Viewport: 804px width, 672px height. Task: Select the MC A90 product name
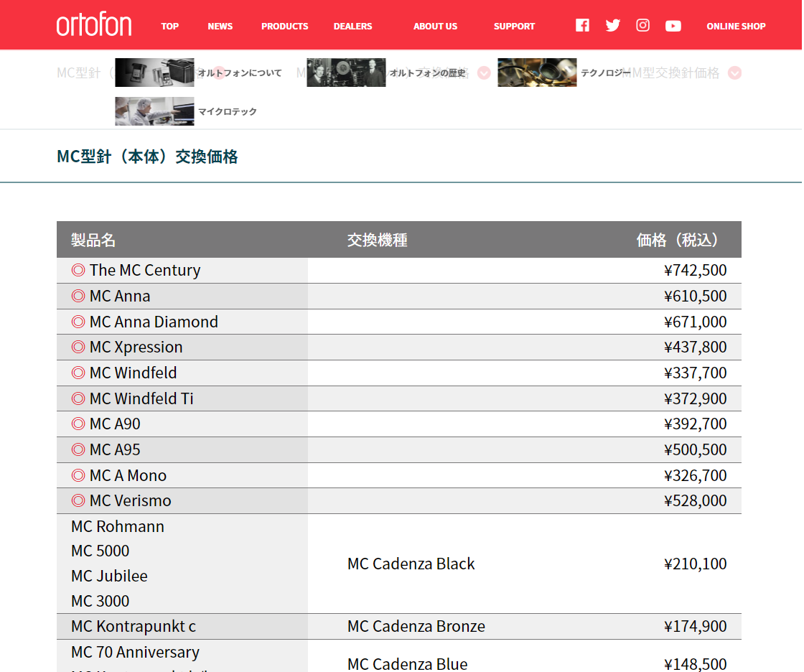(x=114, y=424)
